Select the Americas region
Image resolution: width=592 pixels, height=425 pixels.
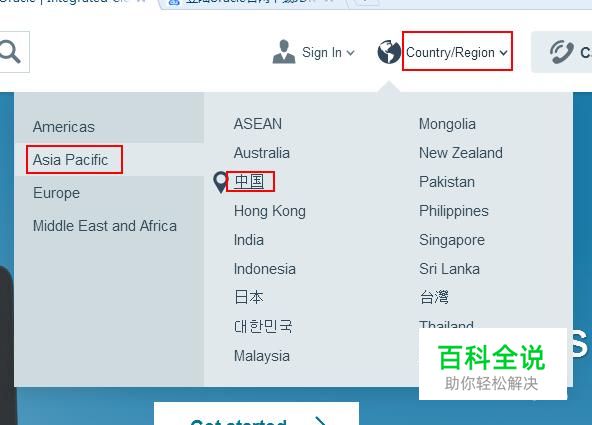(x=64, y=127)
